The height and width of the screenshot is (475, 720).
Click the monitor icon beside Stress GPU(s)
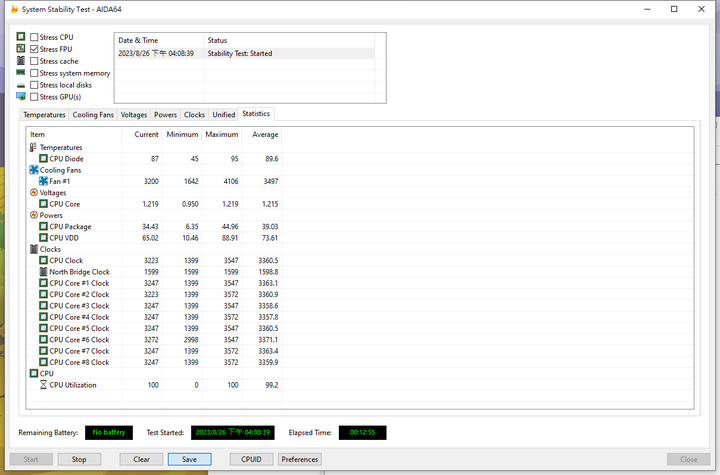(x=21, y=96)
